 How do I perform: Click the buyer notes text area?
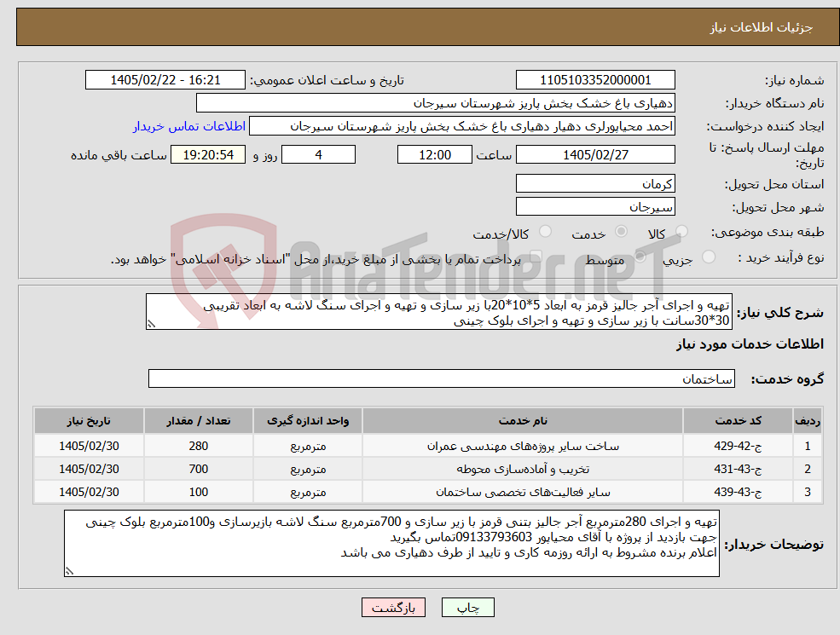(391, 544)
